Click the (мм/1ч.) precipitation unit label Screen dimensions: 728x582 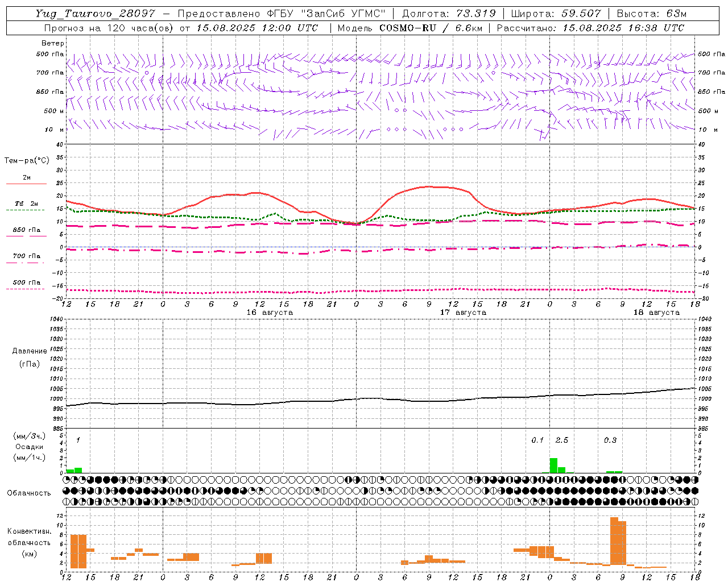29,458
